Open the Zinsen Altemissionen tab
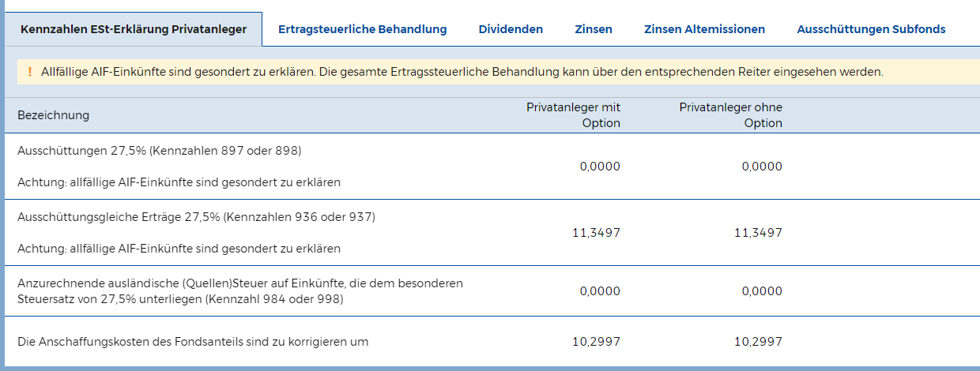The height and width of the screenshot is (371, 980). tap(704, 29)
